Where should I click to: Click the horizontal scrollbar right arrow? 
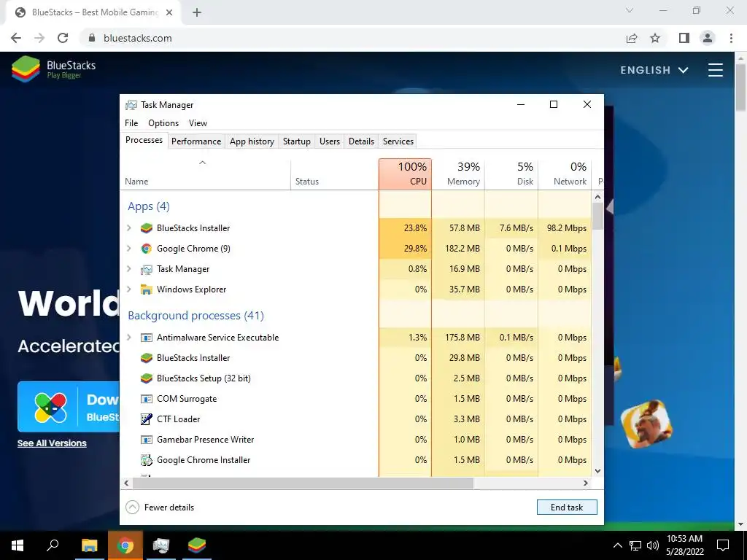point(586,483)
